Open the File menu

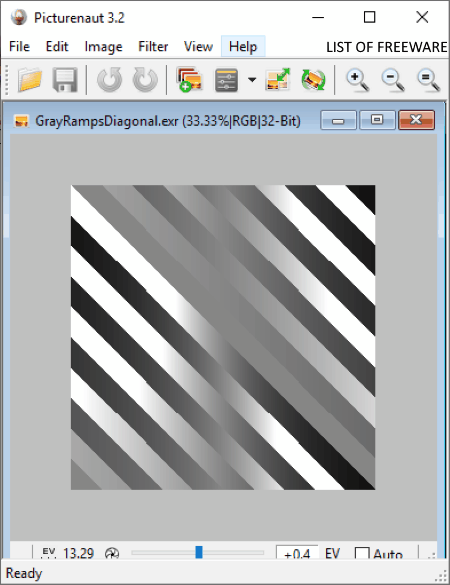pyautogui.click(x=19, y=47)
